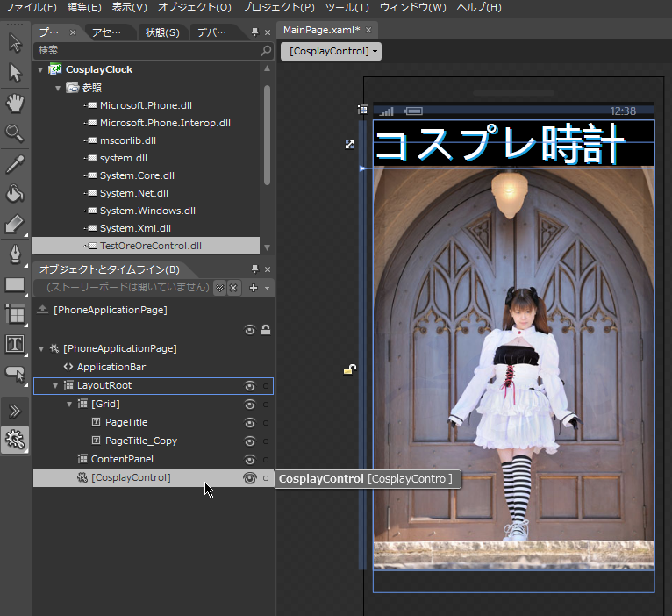Open the Assets chevron in toolbox
This screenshot has width=672, height=616.
click(15, 411)
